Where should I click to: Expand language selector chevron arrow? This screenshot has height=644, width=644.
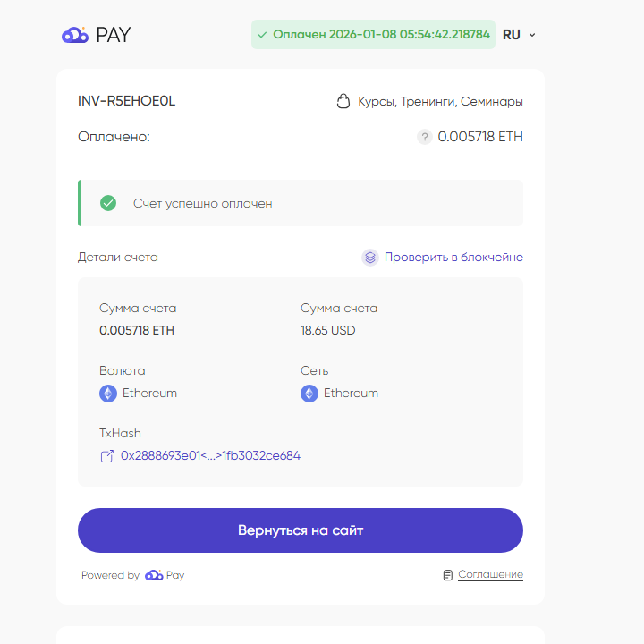click(x=532, y=35)
